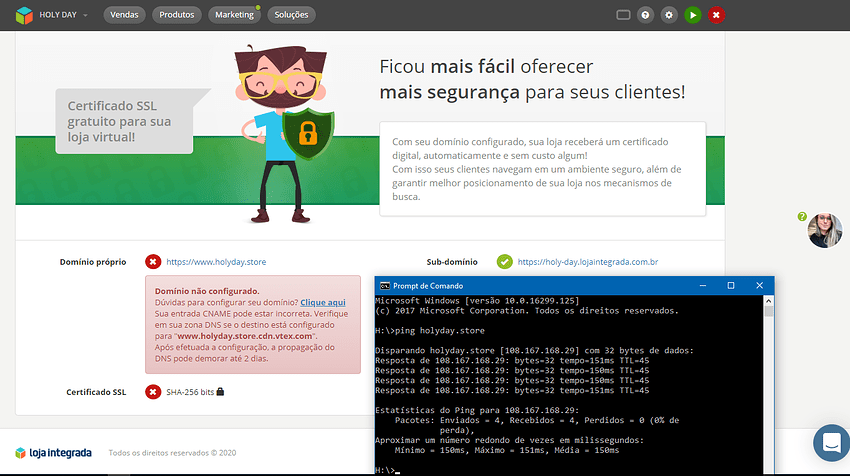Viewport: 850px width, 476px height.
Task: Open settings gear icon in top bar
Action: click(669, 15)
